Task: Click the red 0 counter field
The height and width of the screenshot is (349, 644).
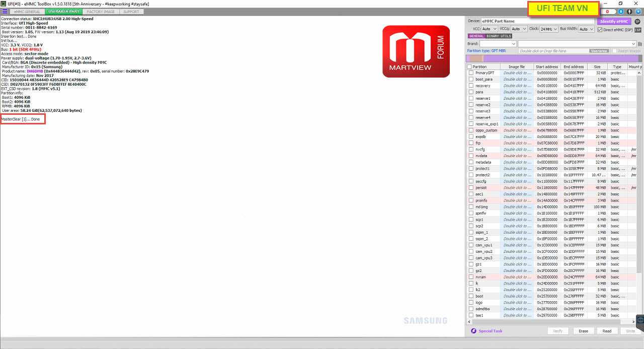Action: (608, 11)
